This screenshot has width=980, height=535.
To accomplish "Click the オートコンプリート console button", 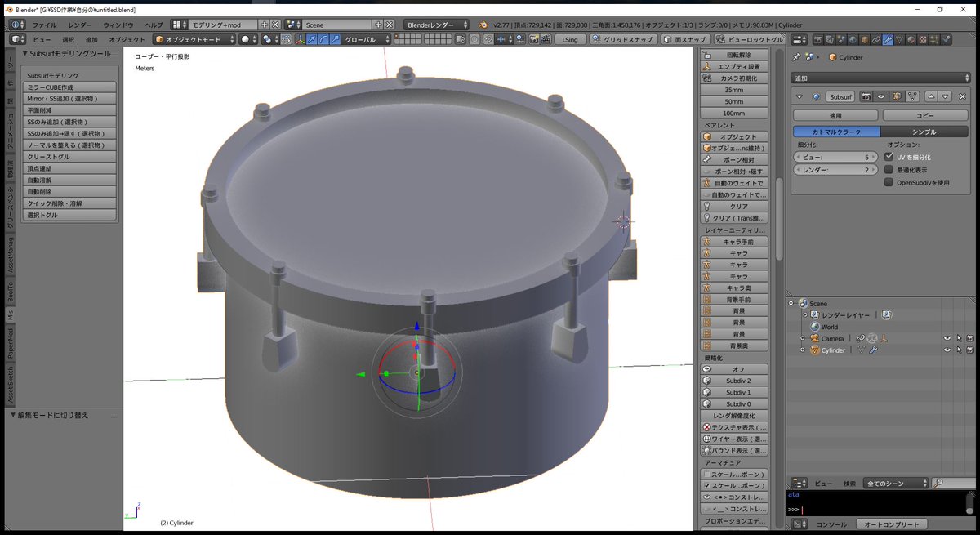I will pos(893,524).
